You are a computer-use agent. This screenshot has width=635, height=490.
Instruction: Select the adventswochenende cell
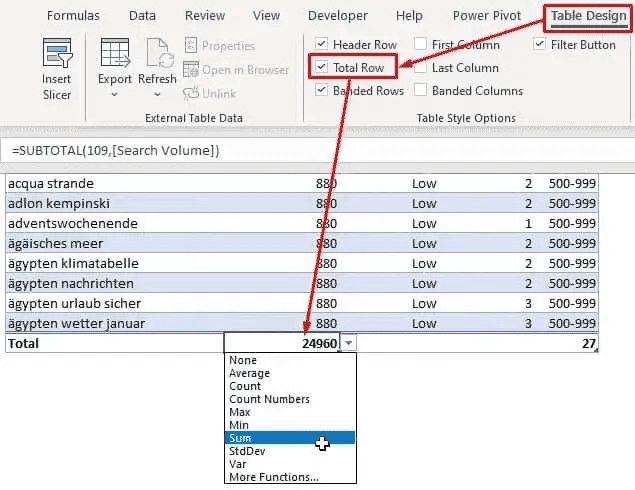115,223
